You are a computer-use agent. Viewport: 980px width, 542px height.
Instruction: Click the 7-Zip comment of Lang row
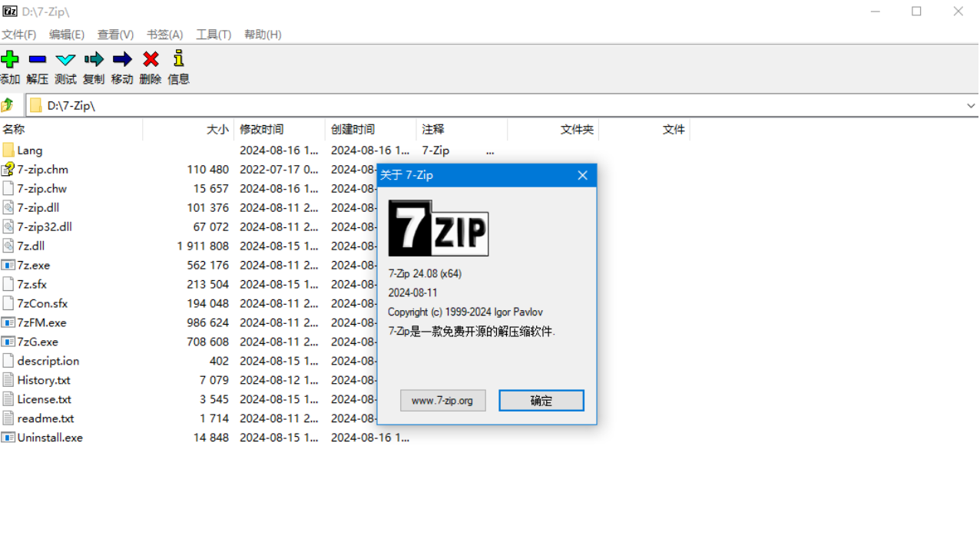(x=435, y=150)
